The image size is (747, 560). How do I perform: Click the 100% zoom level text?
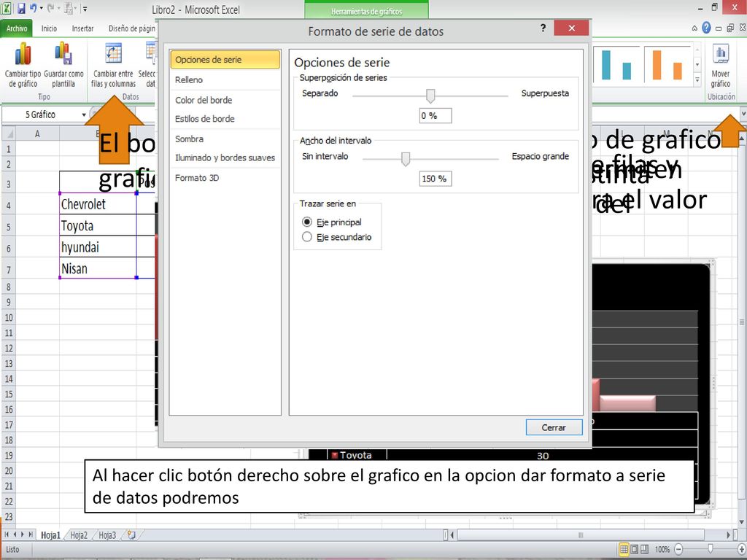(x=662, y=549)
